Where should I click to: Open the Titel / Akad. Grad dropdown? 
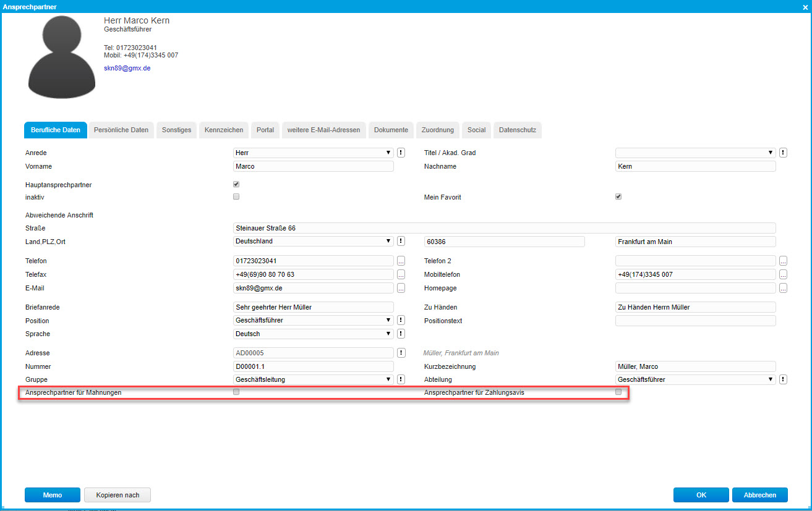point(696,153)
